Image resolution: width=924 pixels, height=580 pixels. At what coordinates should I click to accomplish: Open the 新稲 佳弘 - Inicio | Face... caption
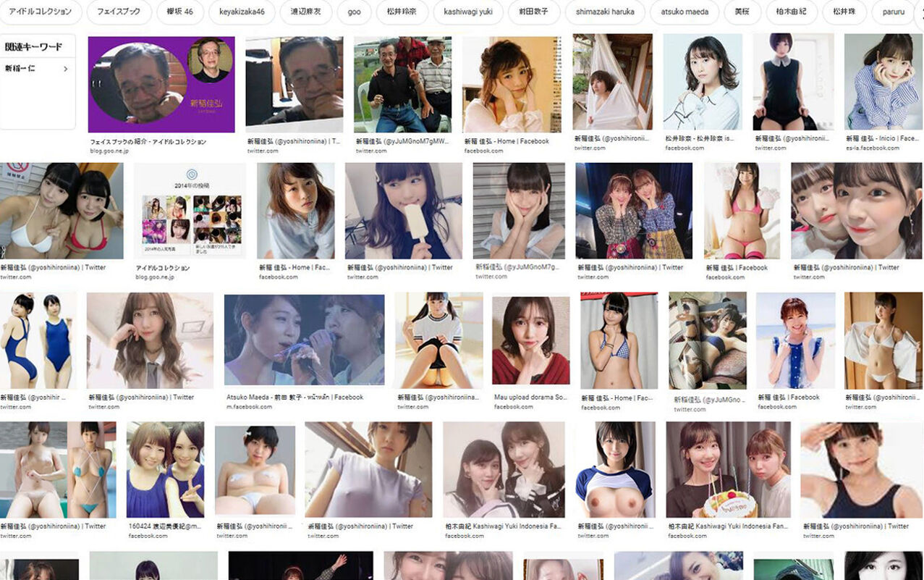click(883, 138)
